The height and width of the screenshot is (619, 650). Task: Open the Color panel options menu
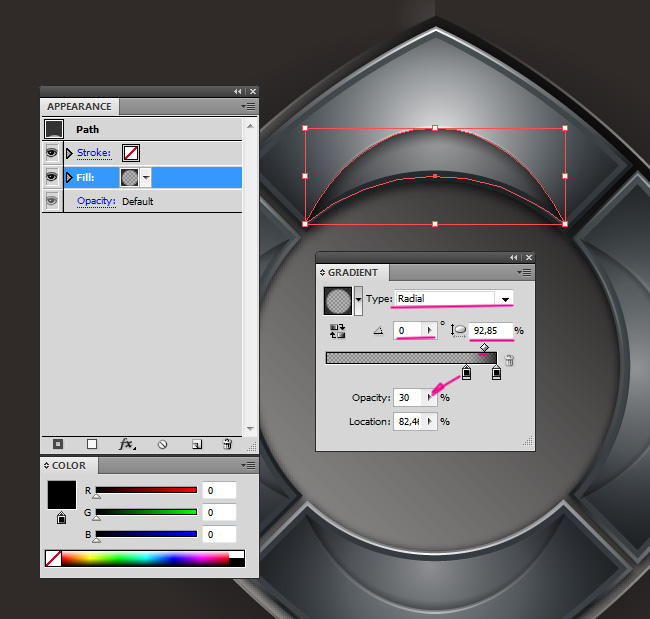click(x=249, y=466)
